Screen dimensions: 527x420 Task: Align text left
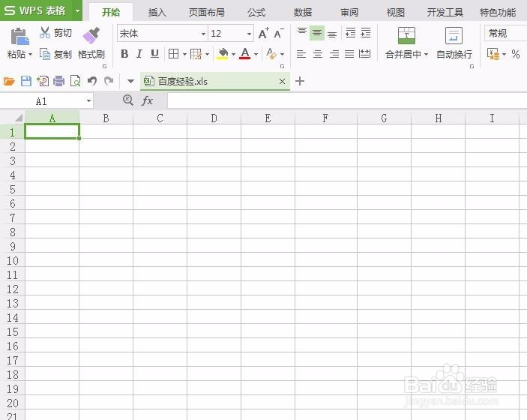301,54
